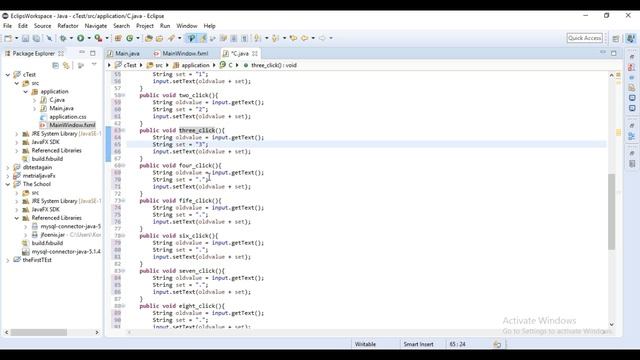Click the editor vertical scrollbar thumb
Screen dimensions: 640x360
click(611, 211)
